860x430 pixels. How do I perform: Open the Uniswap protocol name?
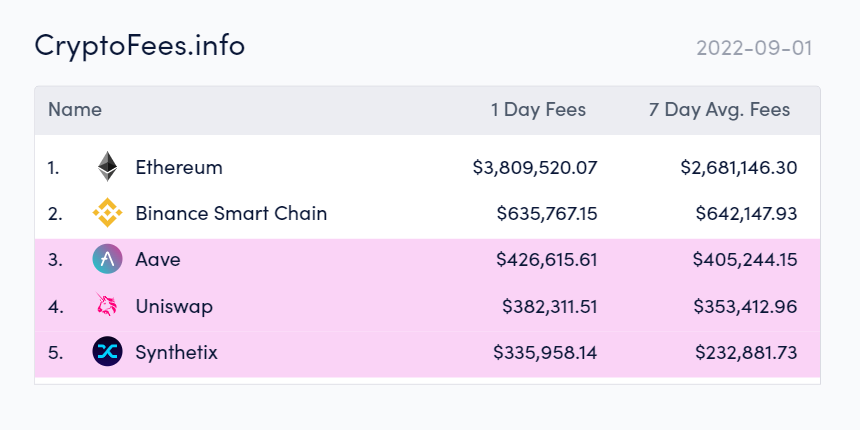174,306
